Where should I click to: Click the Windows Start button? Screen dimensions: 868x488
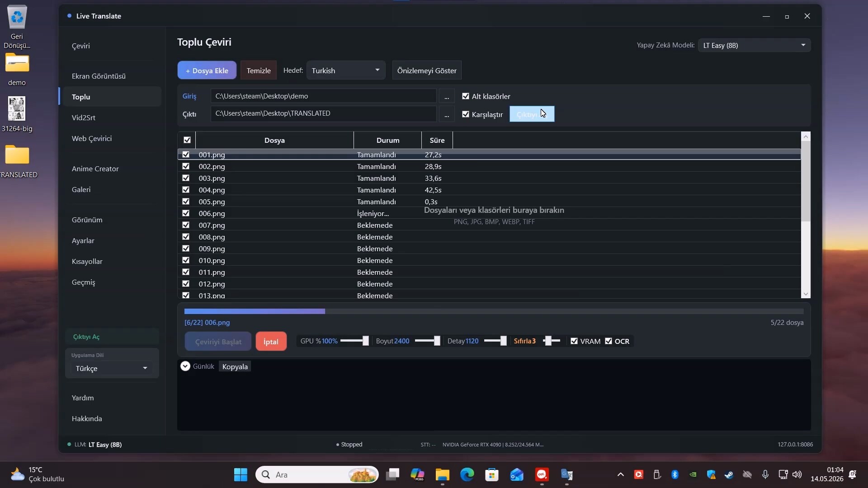(x=241, y=474)
